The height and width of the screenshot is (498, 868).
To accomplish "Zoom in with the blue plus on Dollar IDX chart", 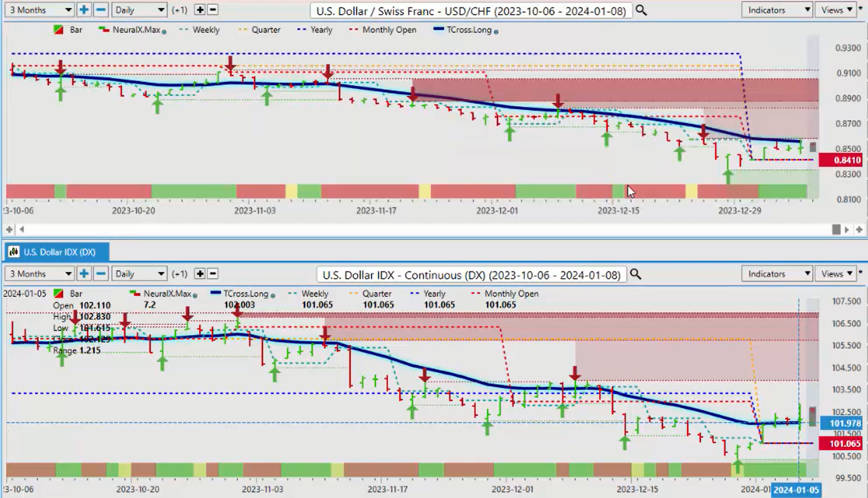I will tap(84, 274).
